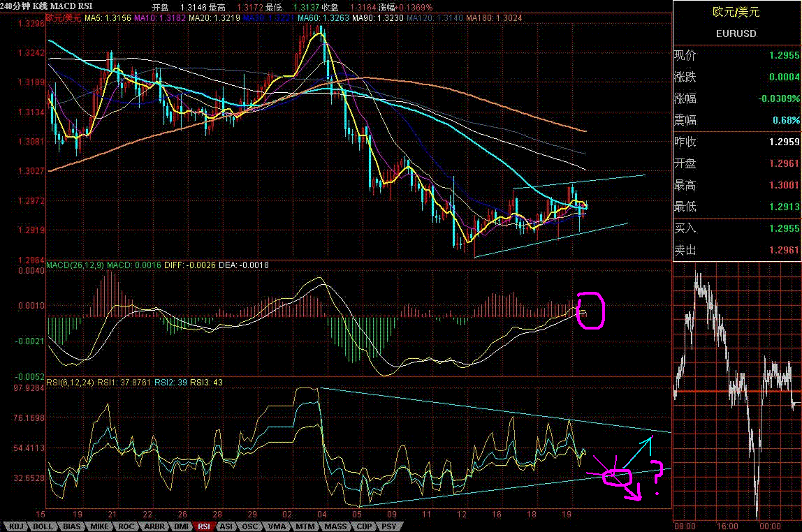
Task: Select the CDP indicator tab
Action: click(x=363, y=526)
